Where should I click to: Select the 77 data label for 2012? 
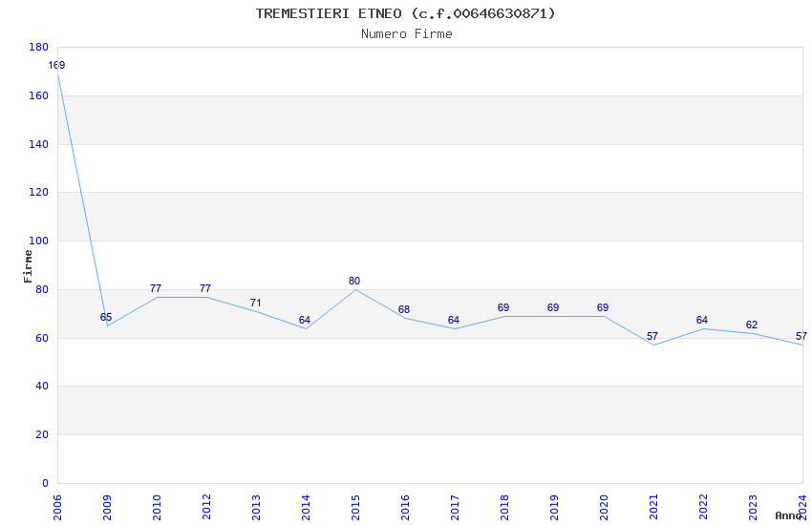(x=205, y=288)
